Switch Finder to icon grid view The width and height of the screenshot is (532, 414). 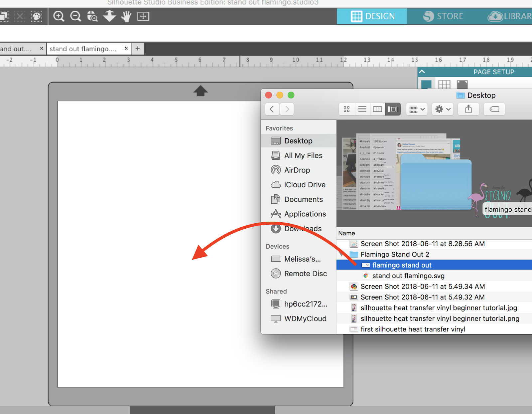point(346,109)
